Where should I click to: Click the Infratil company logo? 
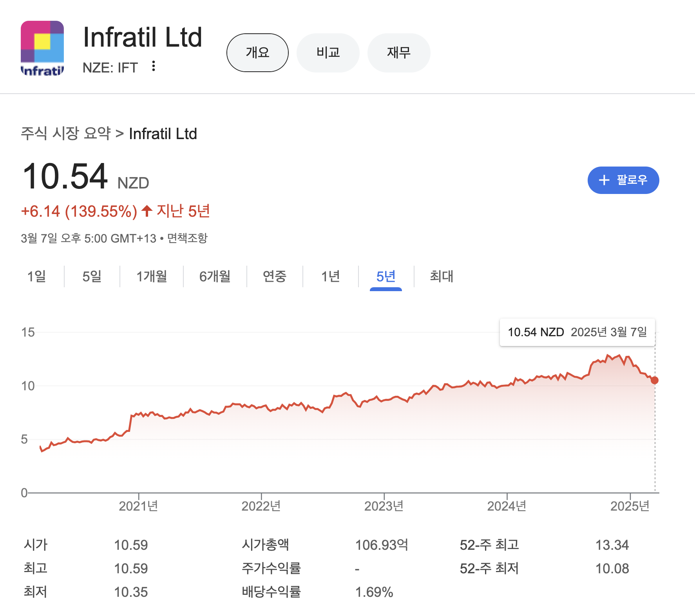click(42, 48)
